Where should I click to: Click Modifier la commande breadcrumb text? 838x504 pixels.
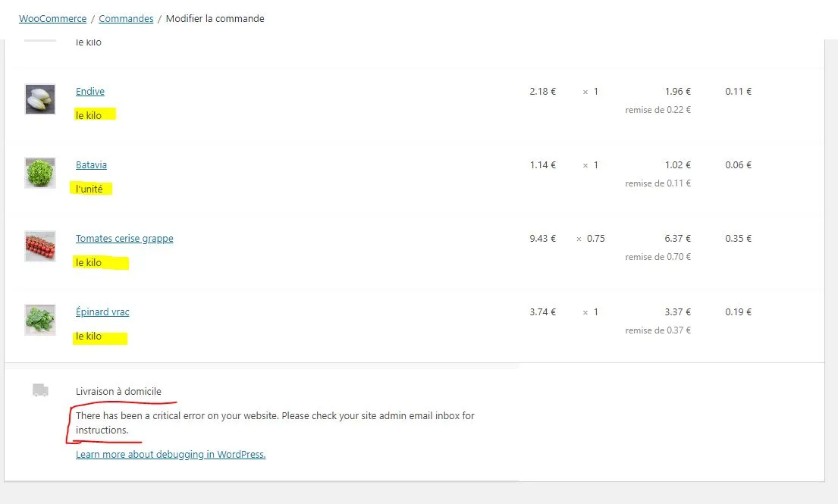215,19
